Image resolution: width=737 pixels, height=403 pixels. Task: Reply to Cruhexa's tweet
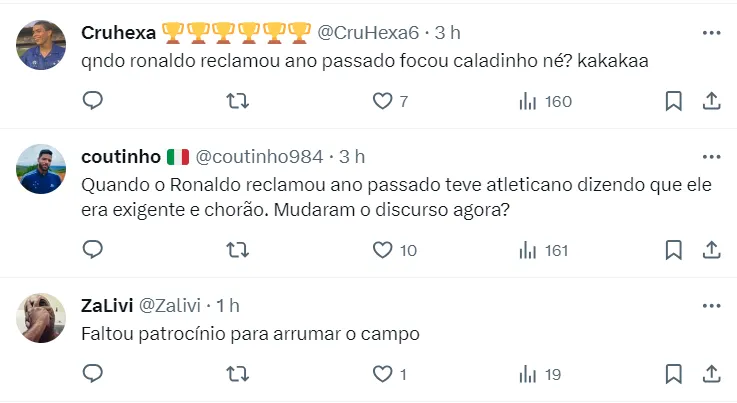pyautogui.click(x=93, y=101)
